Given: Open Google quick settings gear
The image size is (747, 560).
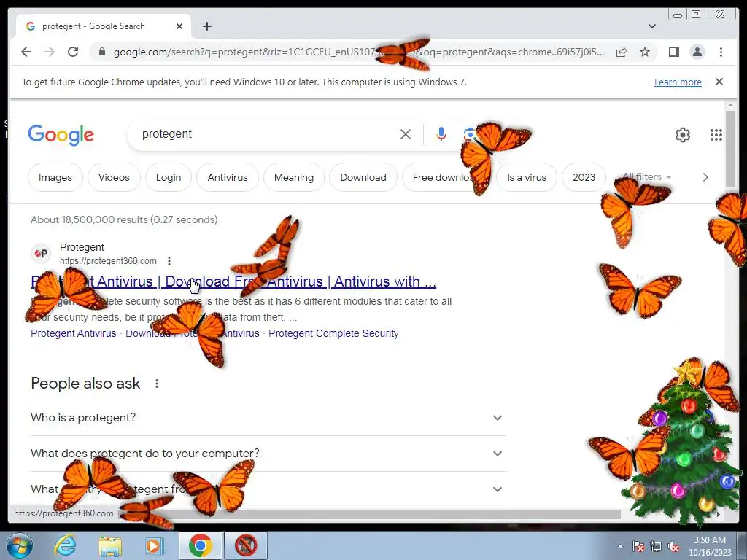Looking at the screenshot, I should pos(682,135).
